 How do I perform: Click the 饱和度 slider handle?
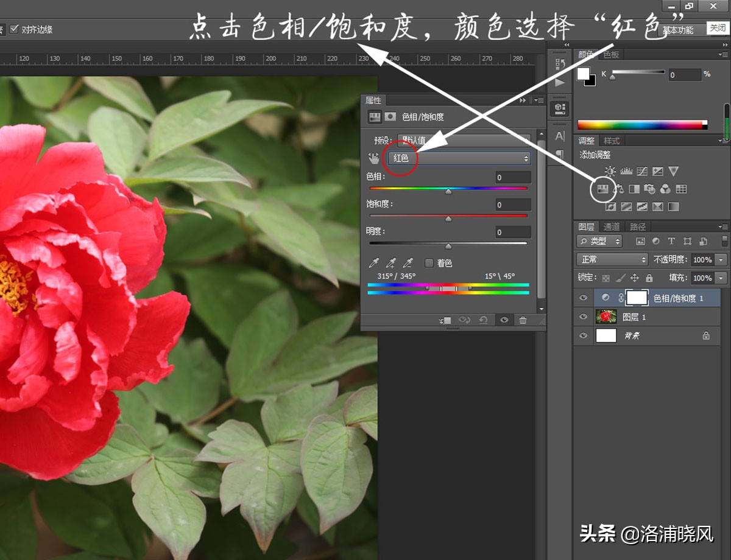coord(448,219)
